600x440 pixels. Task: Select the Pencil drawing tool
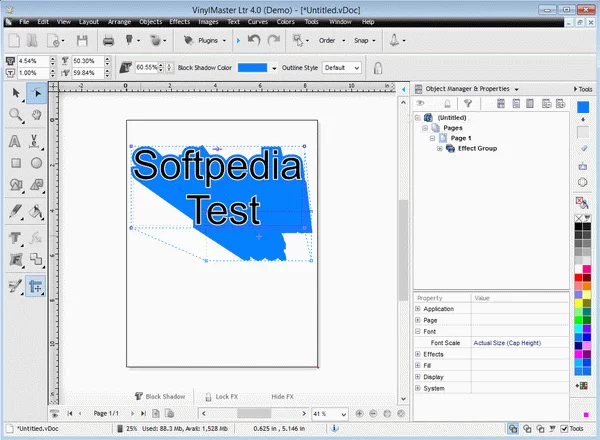(x=16, y=211)
